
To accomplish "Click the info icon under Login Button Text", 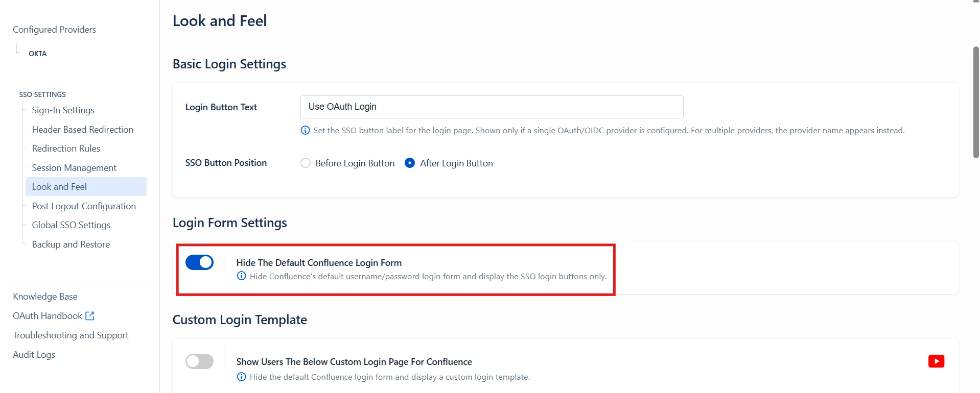I will (x=305, y=131).
